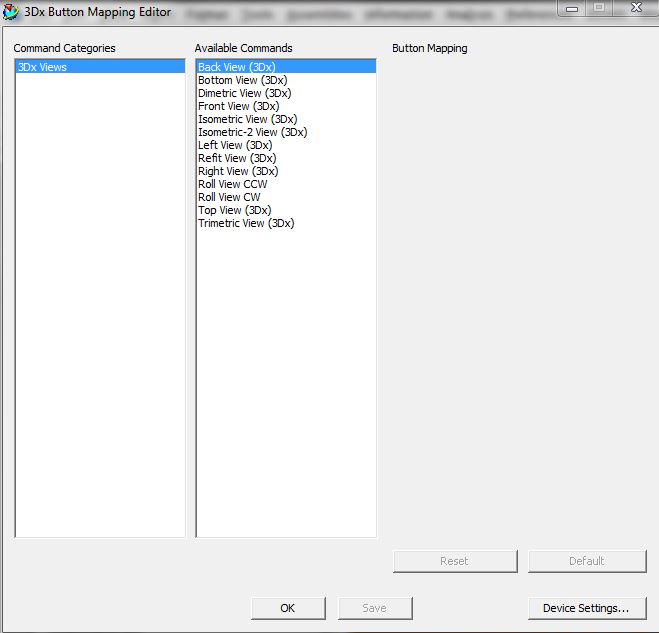Choose Left View (3Dx) command

pyautogui.click(x=286, y=145)
